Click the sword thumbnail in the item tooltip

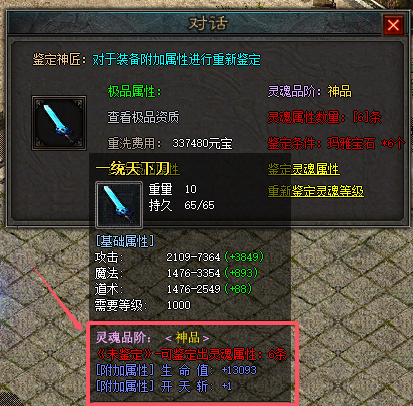119,205
